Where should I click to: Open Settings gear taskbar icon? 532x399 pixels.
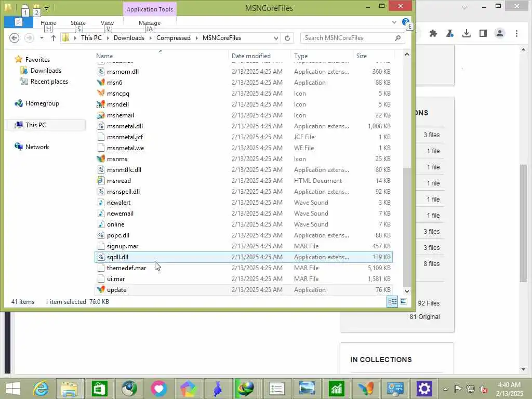(x=424, y=389)
